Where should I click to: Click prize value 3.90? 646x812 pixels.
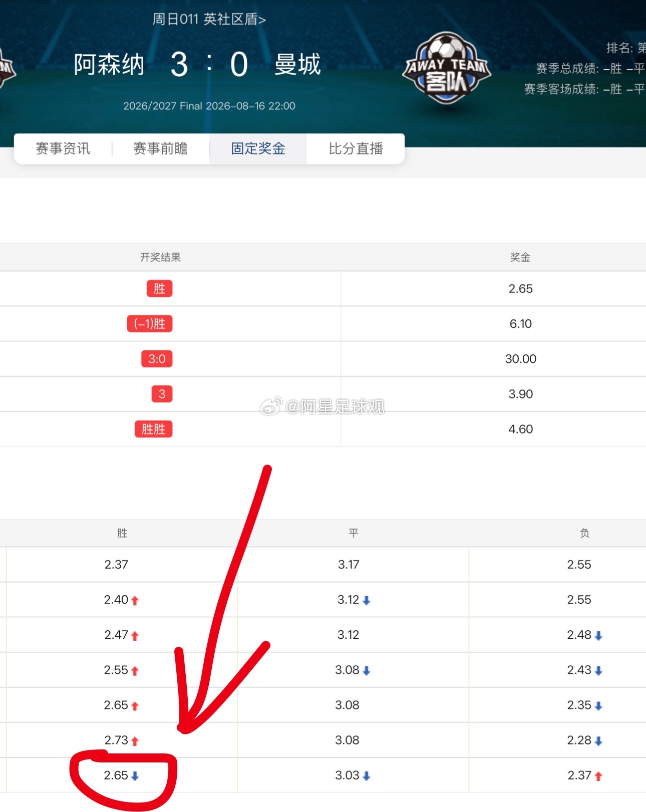point(521,394)
